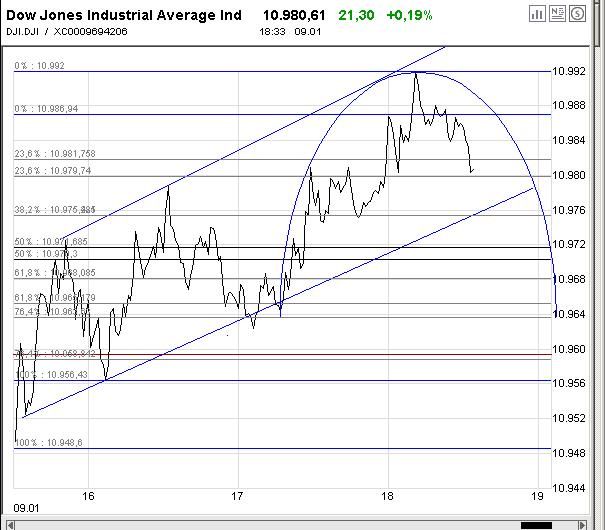Click the y-axis price label 10.988
Image resolution: width=605 pixels, height=530 pixels.
coord(569,105)
